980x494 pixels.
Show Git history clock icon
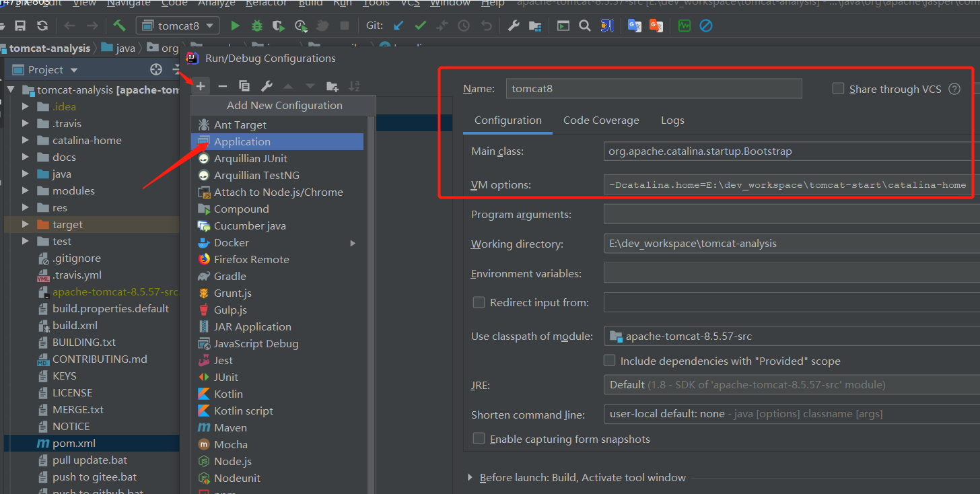coord(464,26)
